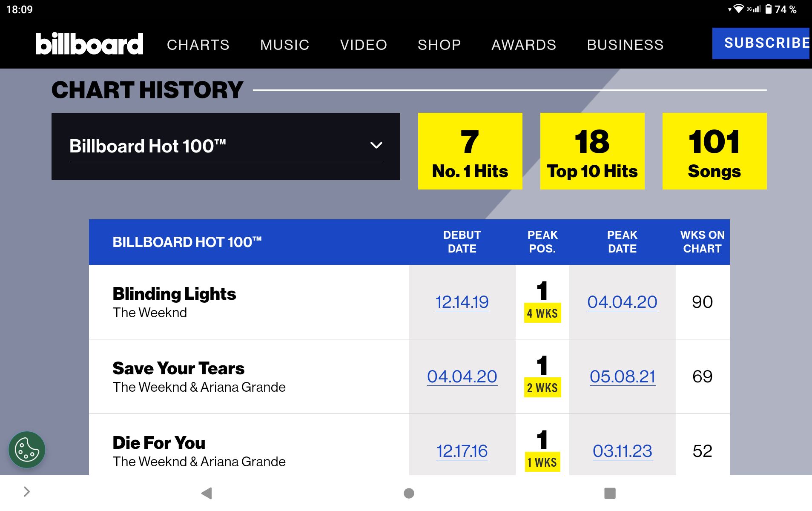The image size is (812, 511).
Task: Click the 18 Top 10 Hits tile
Action: coord(592,151)
